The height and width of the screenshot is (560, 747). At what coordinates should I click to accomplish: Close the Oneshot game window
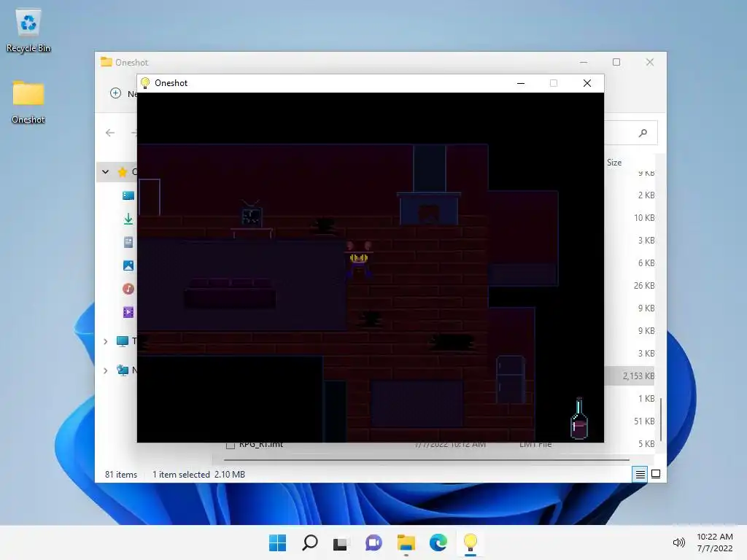pyautogui.click(x=587, y=83)
